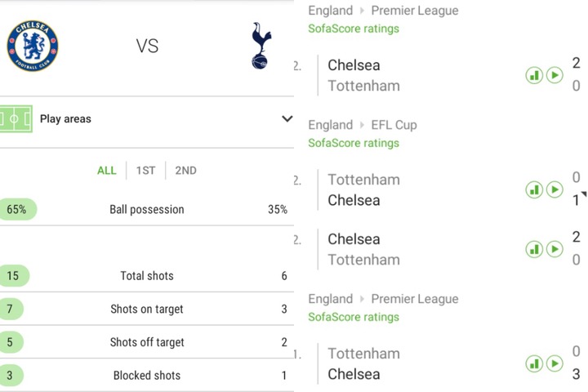Open statistics icon for EFL Cup Chelsea 2-0 Tottenham
The height and width of the screenshot is (392, 588).
pos(534,249)
